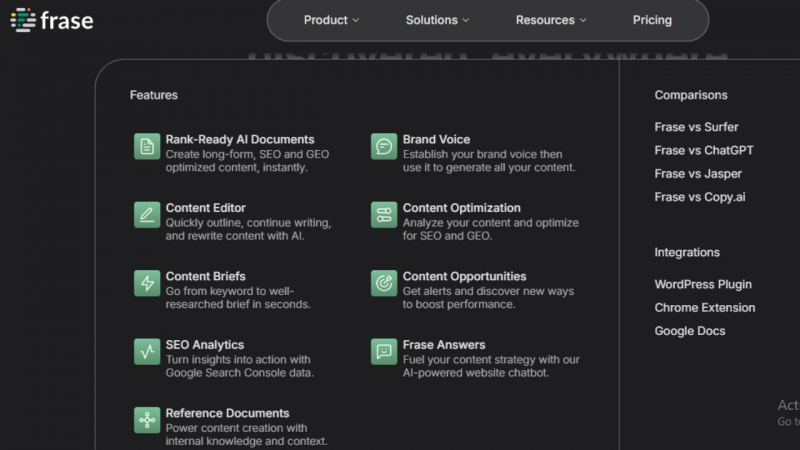Open the Chrome Extension integration
The height and width of the screenshot is (450, 800).
tap(705, 308)
